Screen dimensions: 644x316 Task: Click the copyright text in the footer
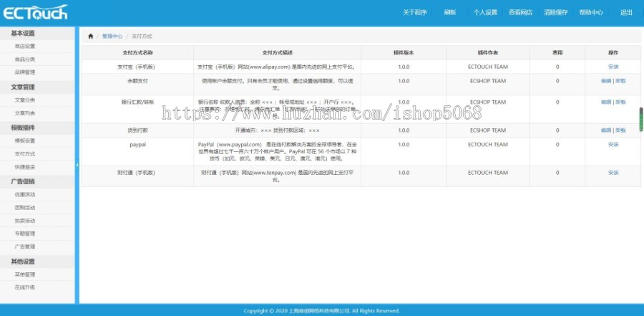[321, 311]
